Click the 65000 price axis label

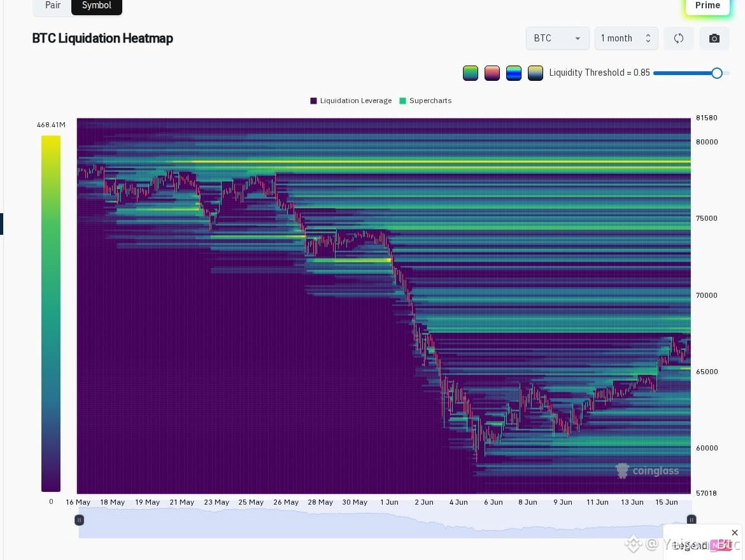pos(707,372)
